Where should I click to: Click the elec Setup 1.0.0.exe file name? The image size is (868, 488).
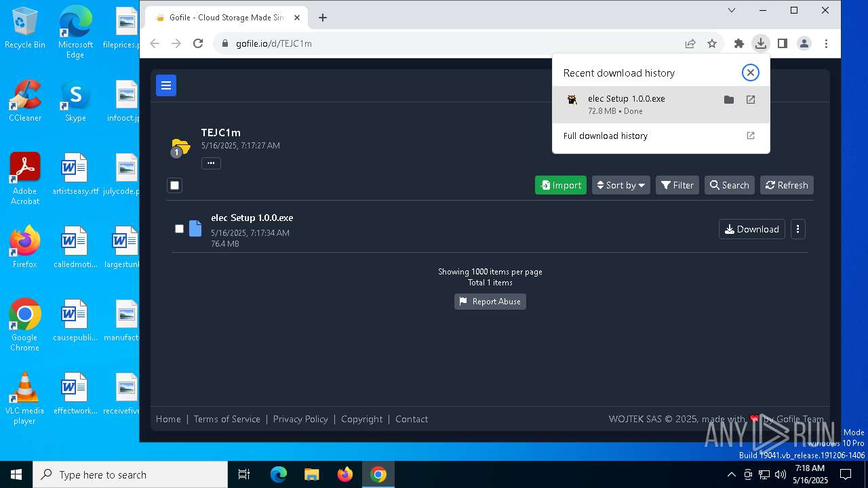[252, 218]
